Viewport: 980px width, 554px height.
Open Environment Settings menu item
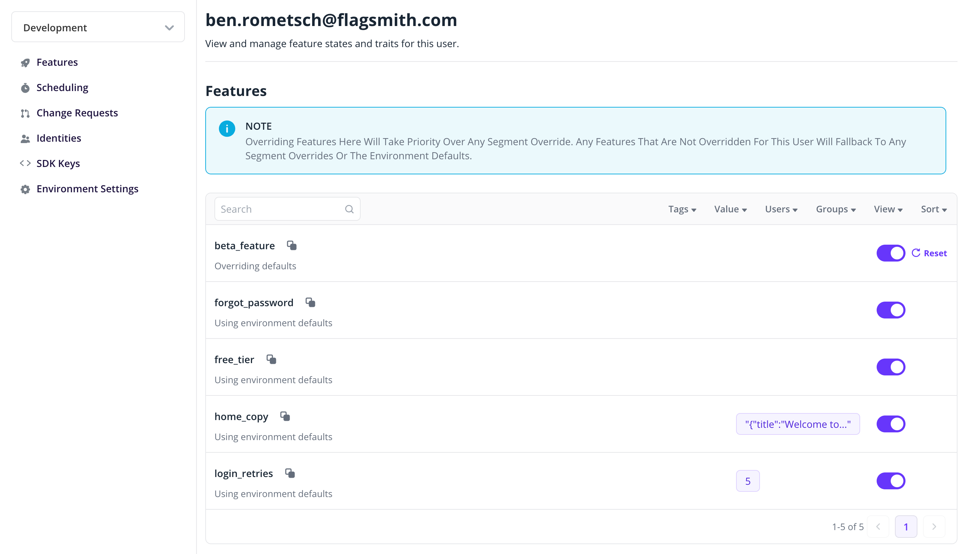point(87,189)
